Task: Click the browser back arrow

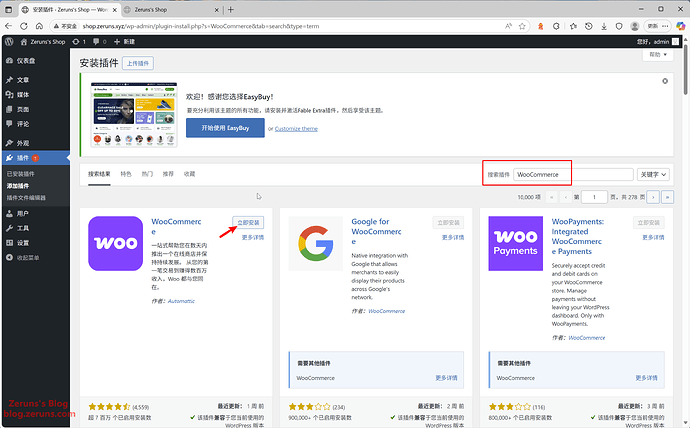Action: point(8,26)
